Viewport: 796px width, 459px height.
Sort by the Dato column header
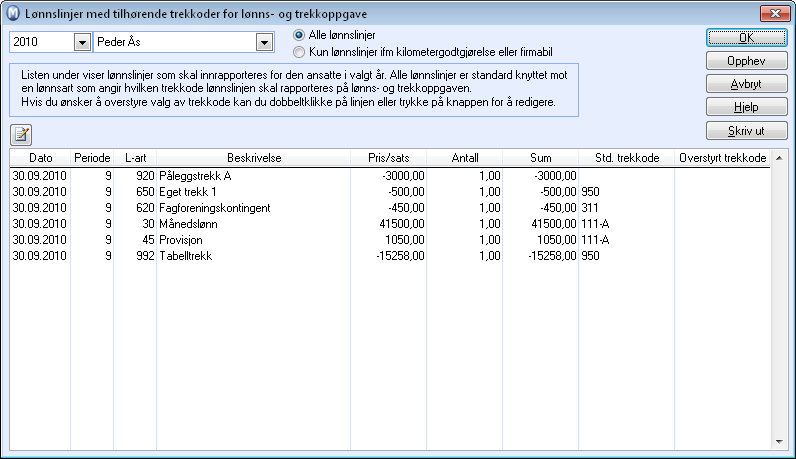click(x=40, y=158)
